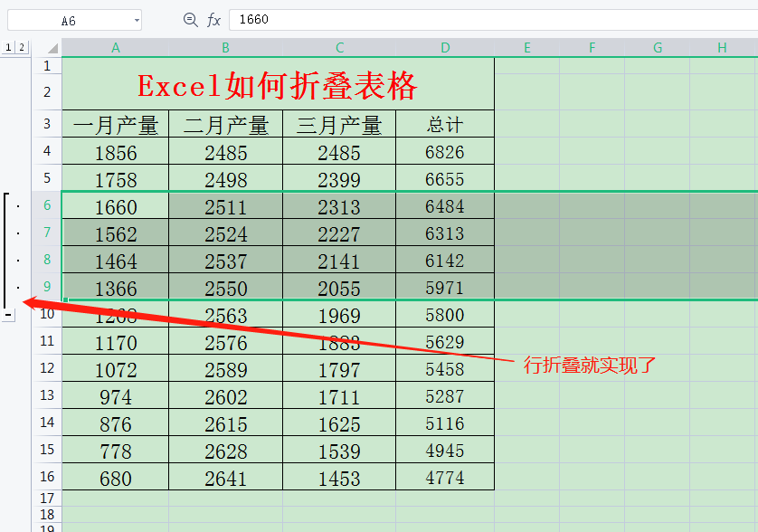Click cell with value 876

coord(116,423)
